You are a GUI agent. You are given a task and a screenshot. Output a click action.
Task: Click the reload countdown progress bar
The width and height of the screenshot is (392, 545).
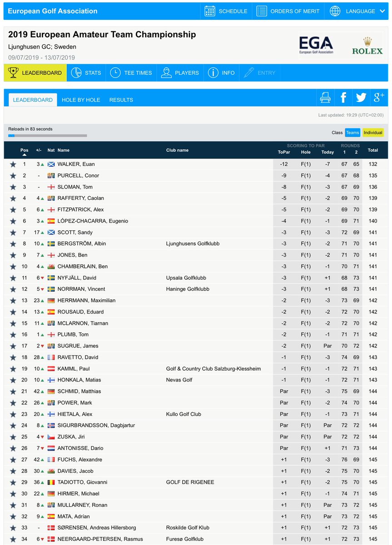[48, 135]
